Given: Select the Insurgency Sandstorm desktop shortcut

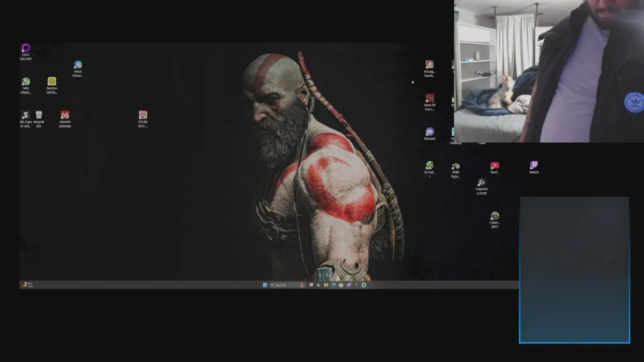Looking at the screenshot, I should click(429, 69).
